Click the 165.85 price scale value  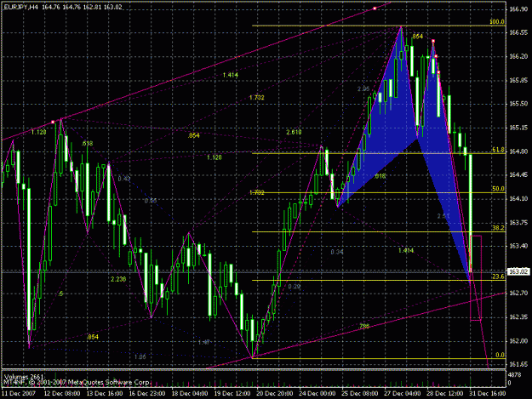point(518,80)
